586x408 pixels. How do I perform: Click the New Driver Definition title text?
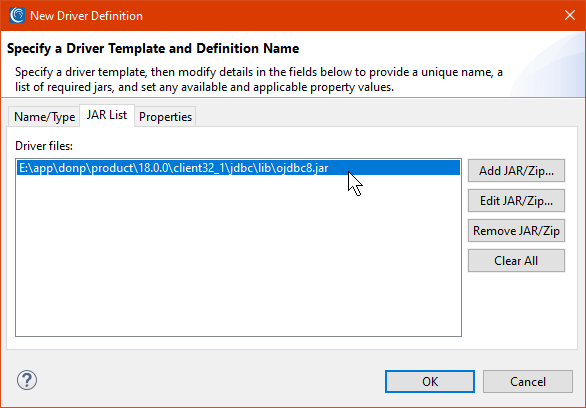pos(86,16)
